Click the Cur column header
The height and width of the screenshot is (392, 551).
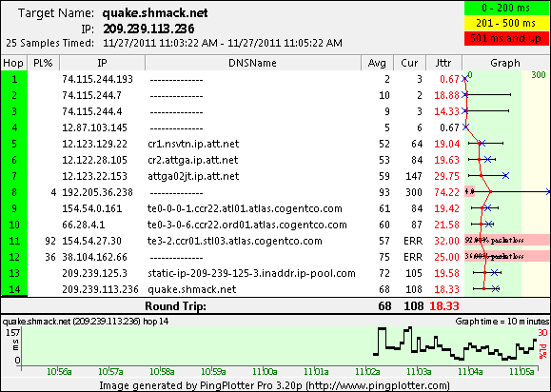409,63
